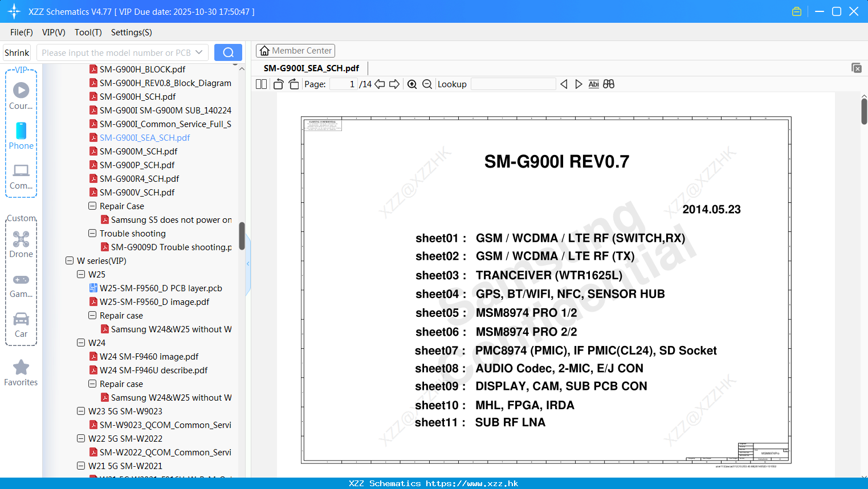Collapse the W22 5G SM-W2022 node

pos(81,439)
